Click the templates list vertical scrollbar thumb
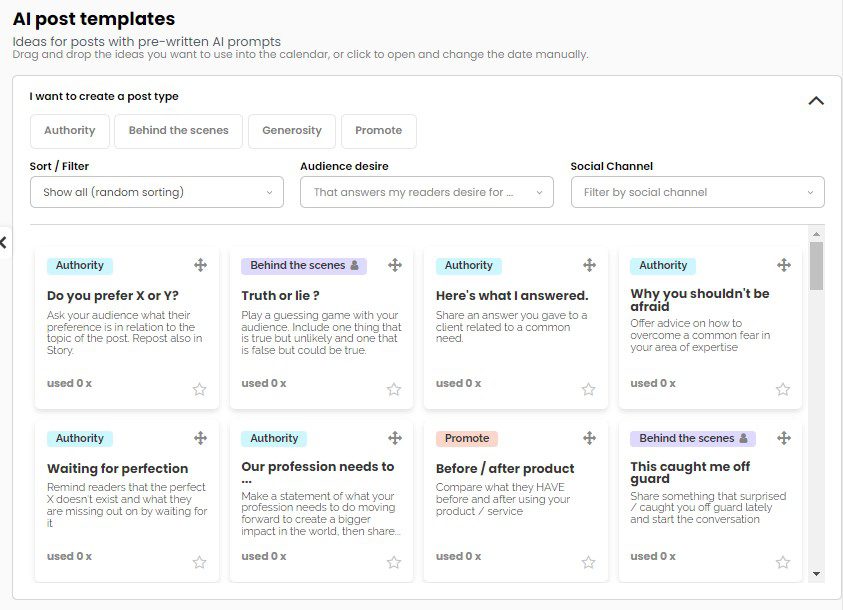This screenshot has height=610, width=843. (x=816, y=266)
